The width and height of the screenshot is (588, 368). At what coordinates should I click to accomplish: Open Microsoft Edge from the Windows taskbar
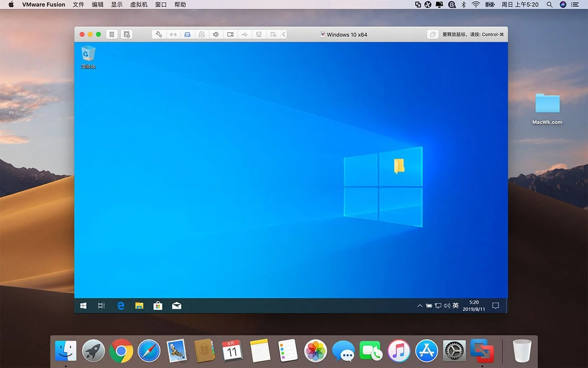coord(120,306)
